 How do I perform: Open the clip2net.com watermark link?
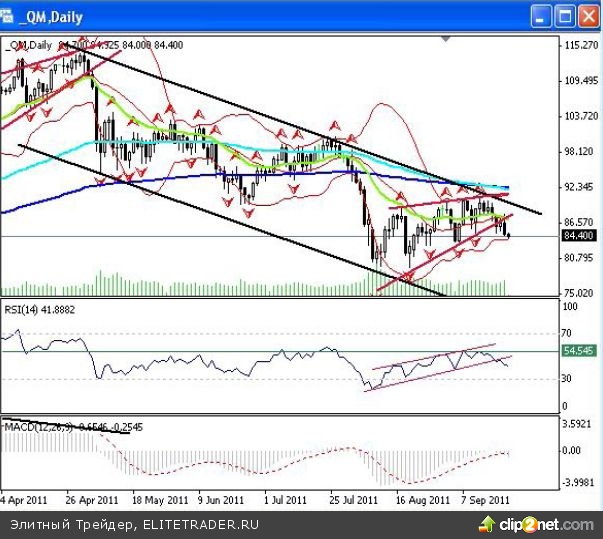pos(546,525)
